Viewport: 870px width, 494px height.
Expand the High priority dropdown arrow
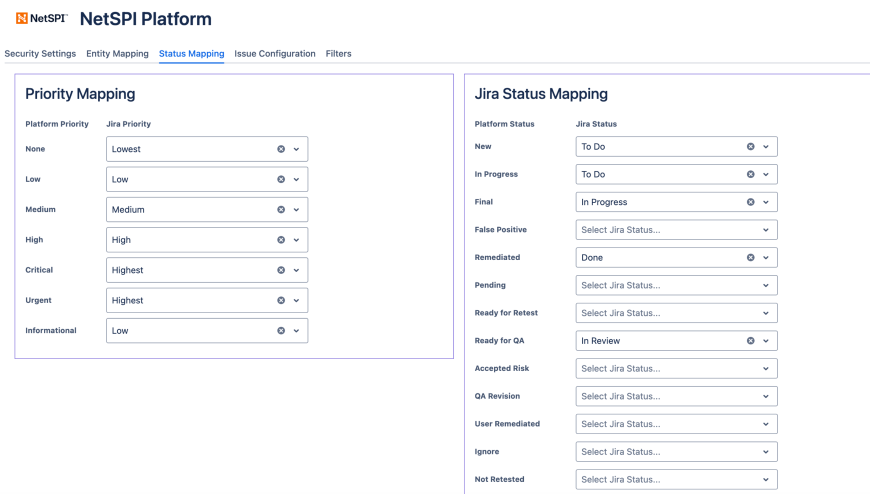click(296, 240)
